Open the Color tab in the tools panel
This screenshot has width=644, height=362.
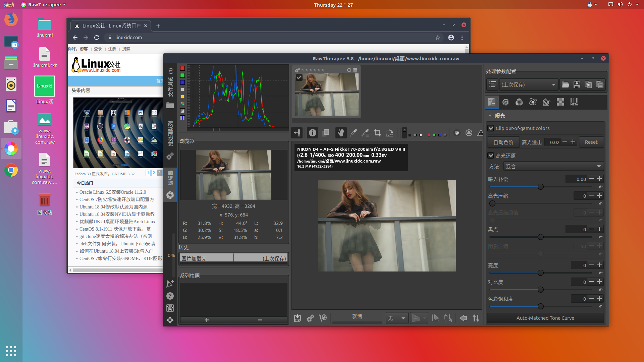[x=519, y=102]
